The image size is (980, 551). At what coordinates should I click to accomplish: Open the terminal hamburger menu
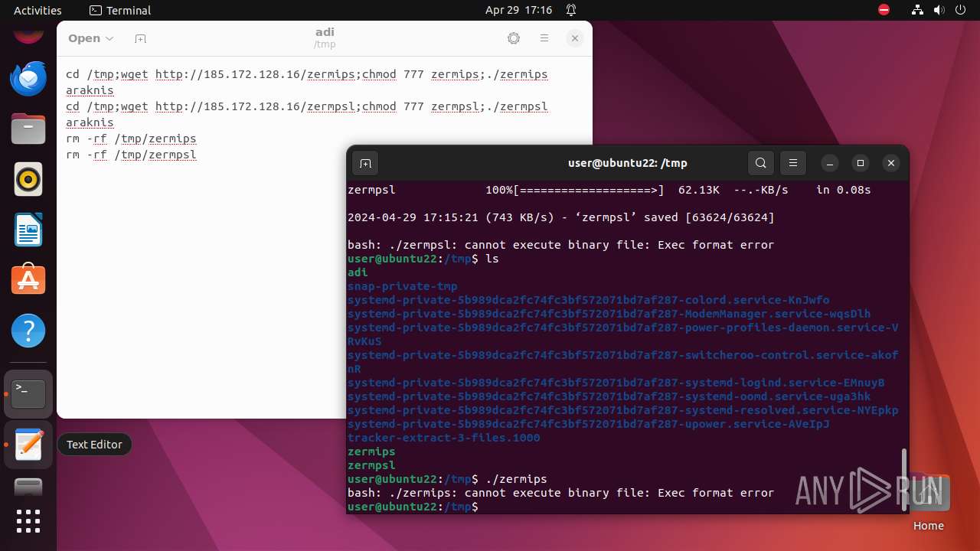pos(793,163)
